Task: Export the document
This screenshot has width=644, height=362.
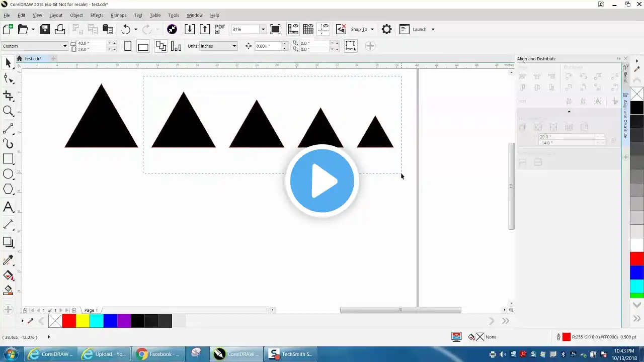Action: pos(205,29)
